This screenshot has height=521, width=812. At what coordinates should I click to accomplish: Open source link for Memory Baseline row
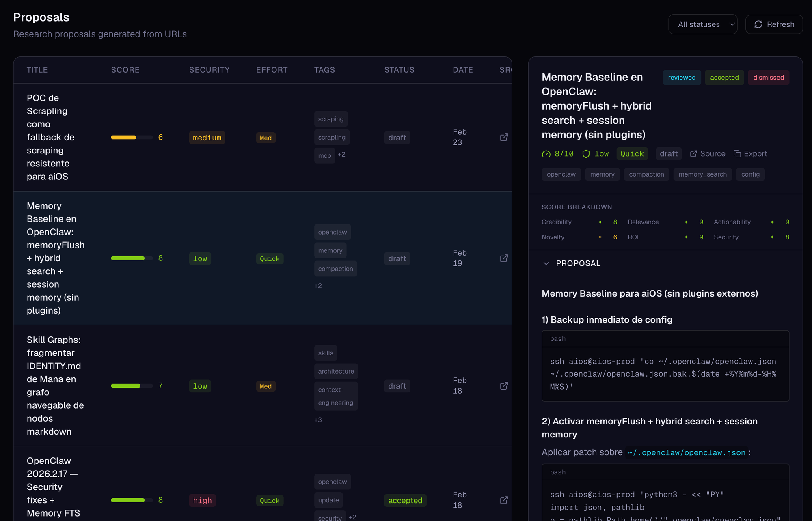(x=504, y=258)
